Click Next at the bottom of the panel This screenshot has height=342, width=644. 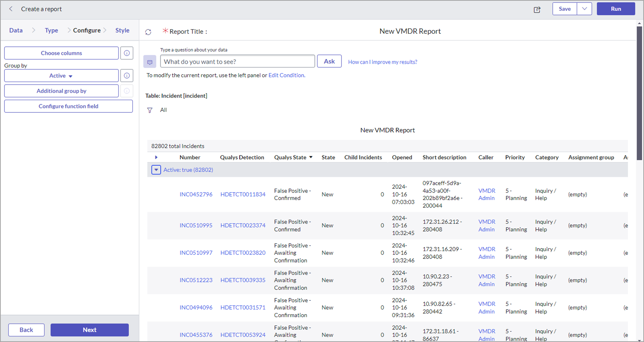89,330
